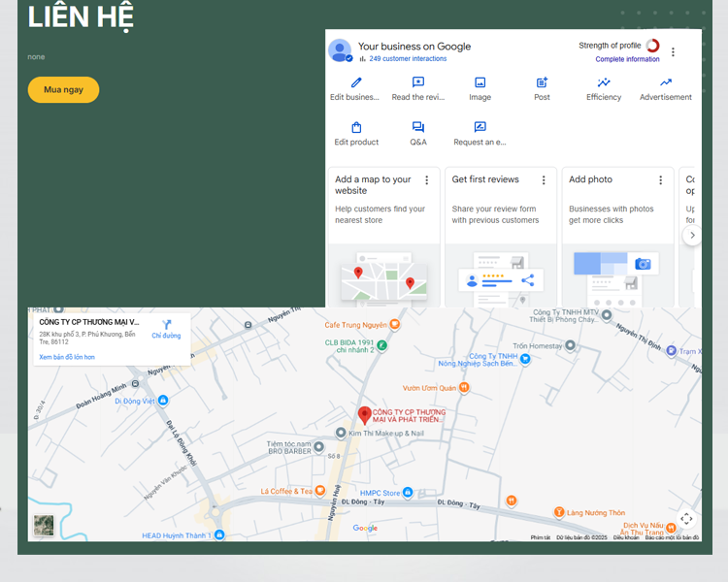
Task: Open the Request an e... icon
Action: point(480,127)
